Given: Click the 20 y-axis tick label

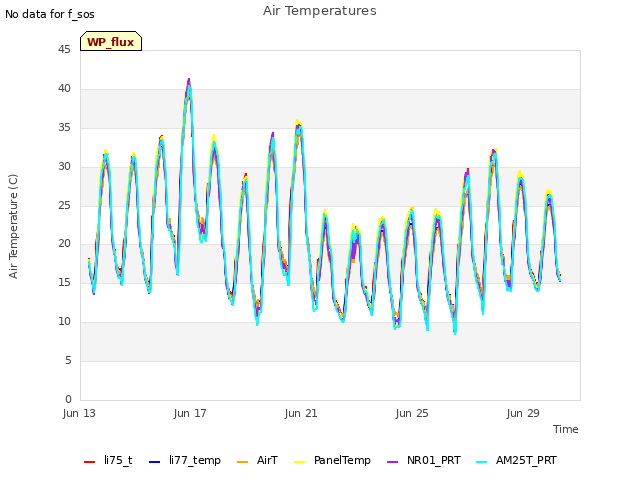Looking at the screenshot, I should [x=64, y=243].
